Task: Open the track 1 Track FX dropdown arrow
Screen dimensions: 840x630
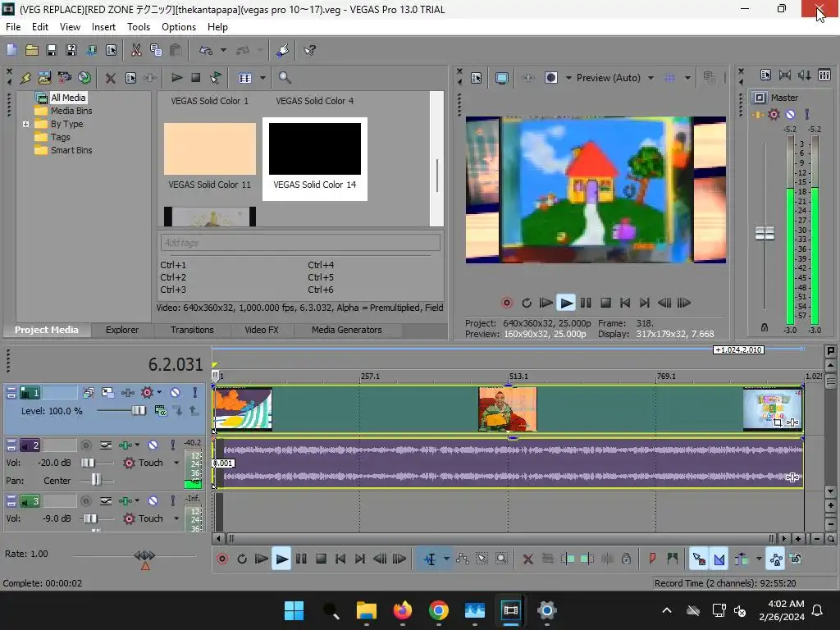Action: [x=159, y=393]
